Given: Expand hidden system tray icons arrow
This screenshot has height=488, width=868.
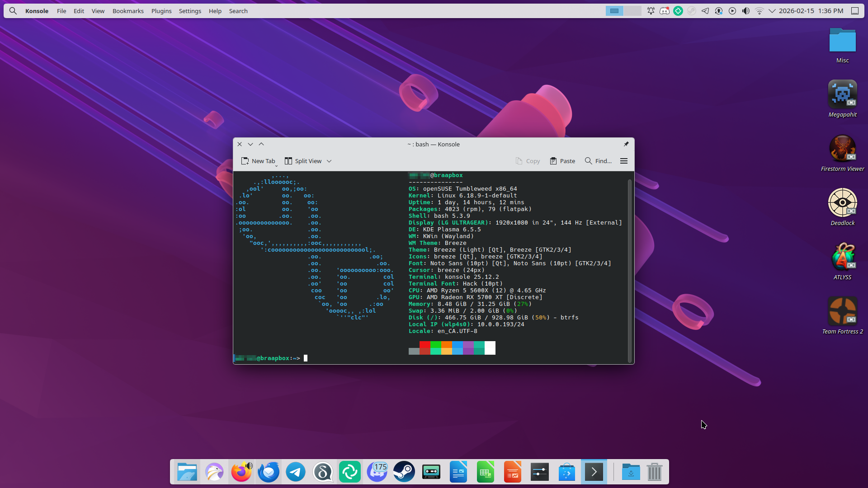Looking at the screenshot, I should (x=772, y=11).
